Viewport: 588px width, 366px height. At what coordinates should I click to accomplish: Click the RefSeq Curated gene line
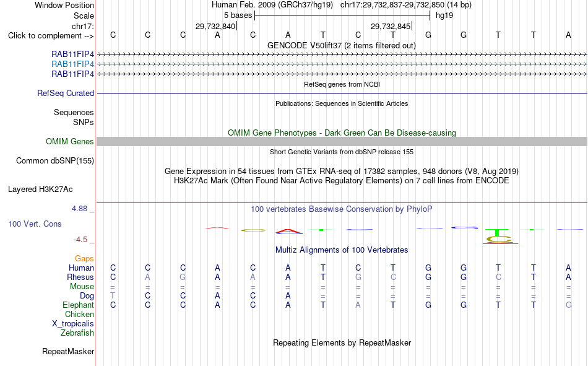coord(342,93)
